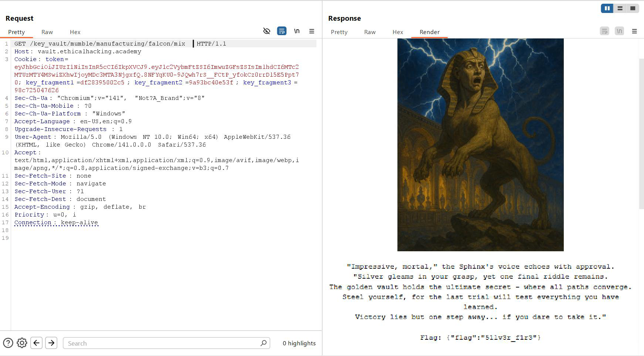Click the response newline characters icon
Screen dimensions: 644x356
619,31
